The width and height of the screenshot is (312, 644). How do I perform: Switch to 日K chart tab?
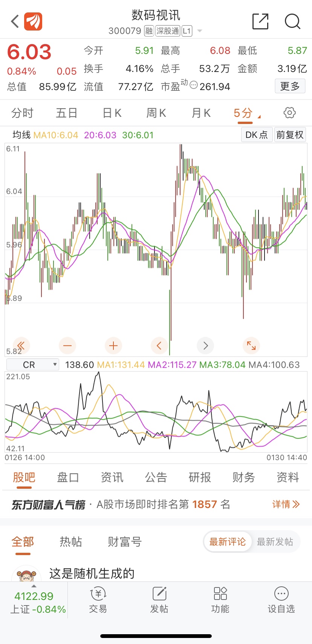tap(112, 113)
